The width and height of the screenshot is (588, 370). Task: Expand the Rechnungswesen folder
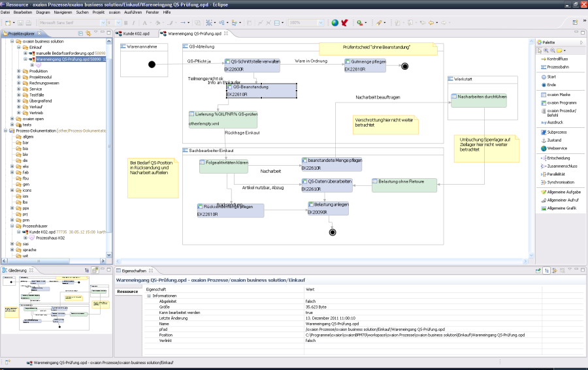(19, 83)
